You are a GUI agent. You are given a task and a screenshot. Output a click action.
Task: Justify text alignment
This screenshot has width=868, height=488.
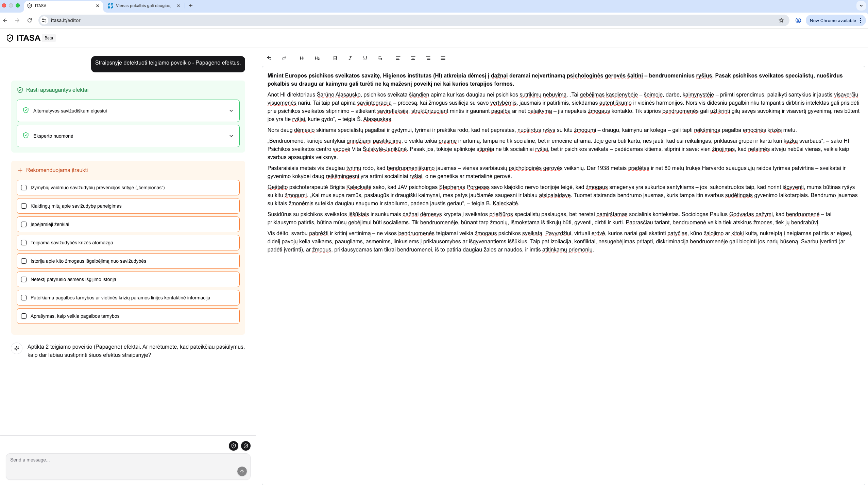click(443, 58)
